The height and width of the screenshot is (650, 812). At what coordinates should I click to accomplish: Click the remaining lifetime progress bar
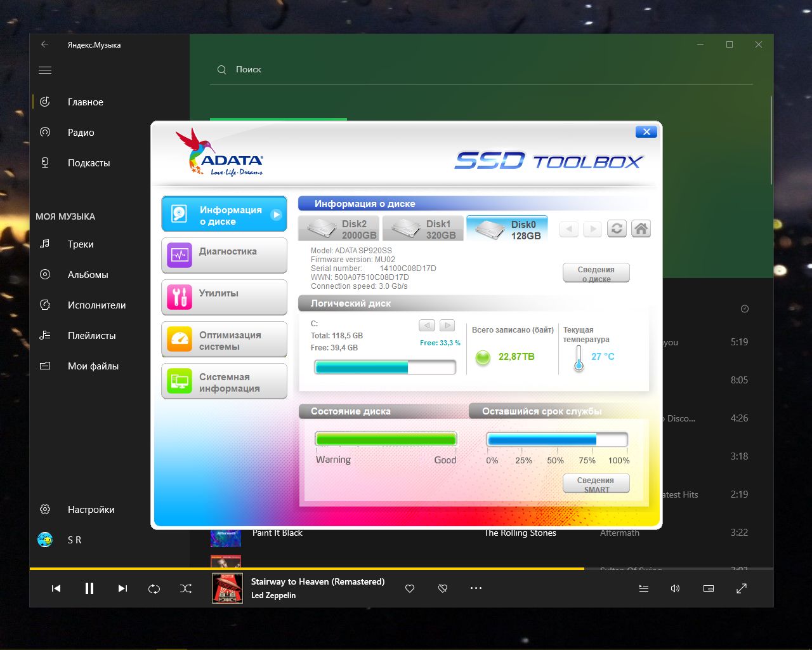(557, 439)
